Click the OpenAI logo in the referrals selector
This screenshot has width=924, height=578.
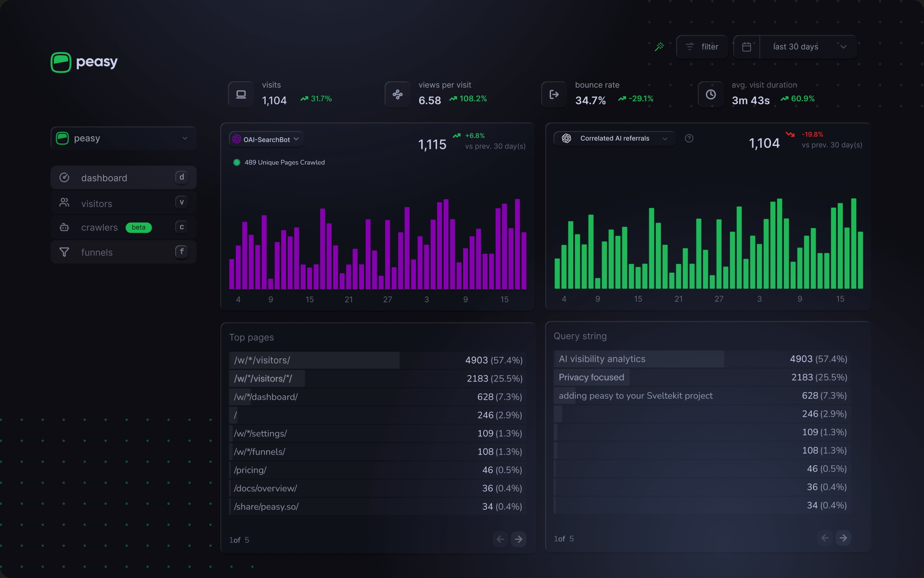tap(566, 138)
